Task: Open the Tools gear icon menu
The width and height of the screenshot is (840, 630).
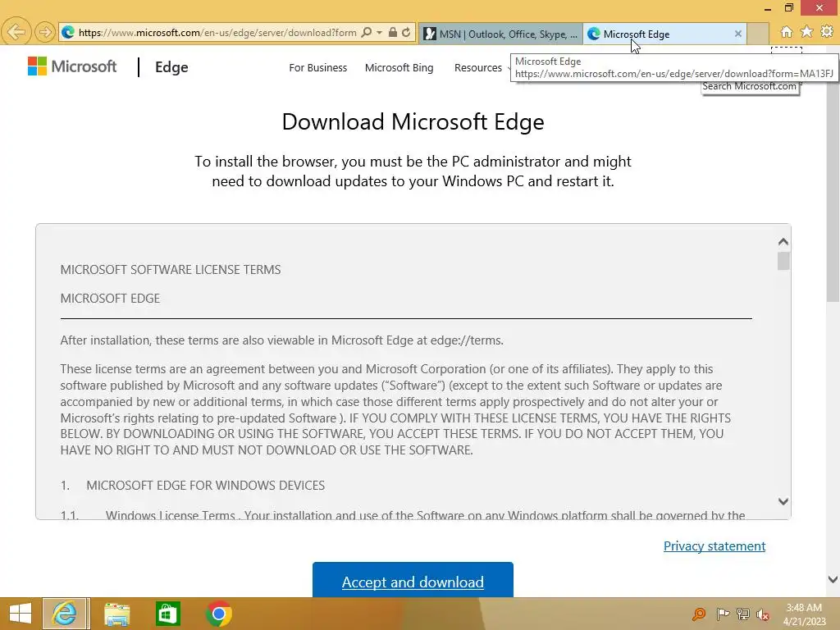Action: [x=827, y=32]
